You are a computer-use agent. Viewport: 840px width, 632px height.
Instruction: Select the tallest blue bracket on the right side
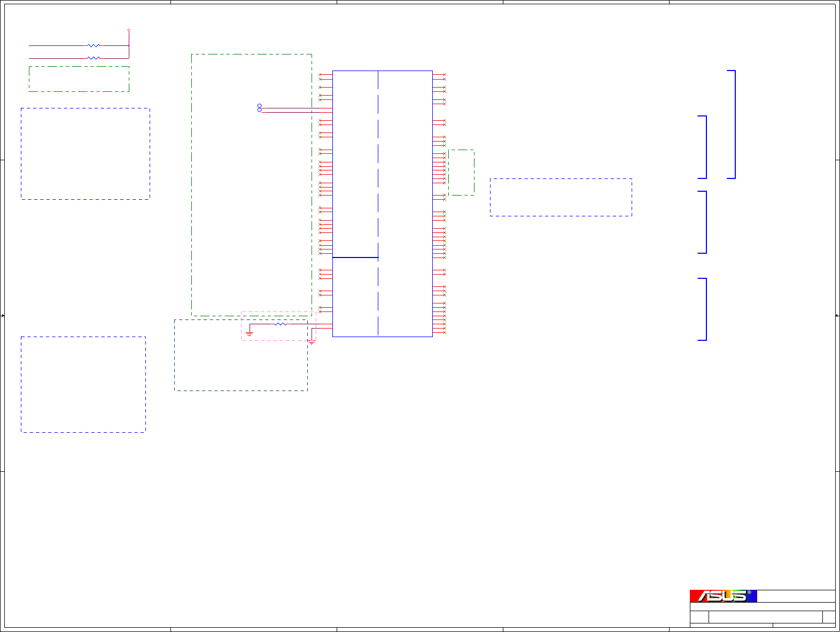[x=732, y=124]
